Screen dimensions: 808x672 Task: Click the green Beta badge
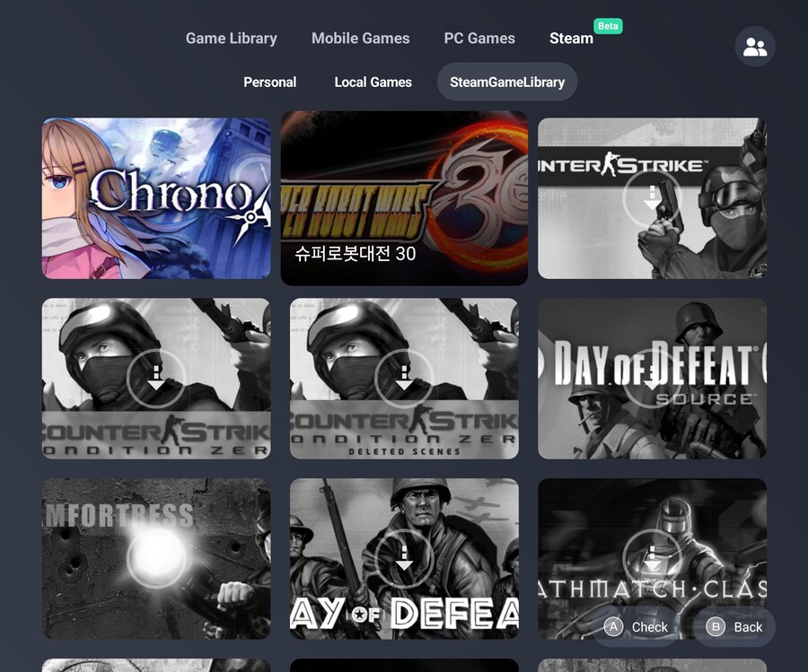[x=608, y=26]
